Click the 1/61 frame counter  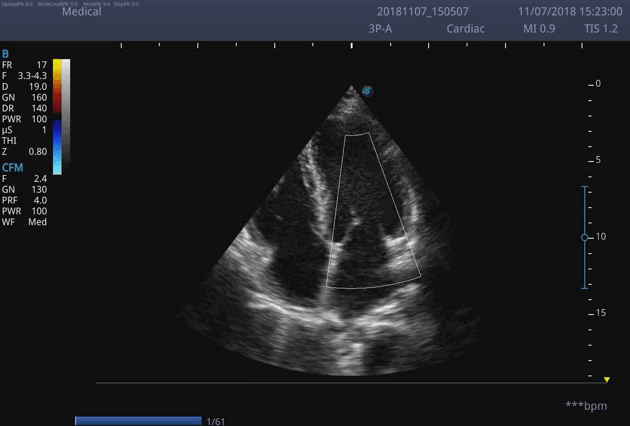point(216,422)
